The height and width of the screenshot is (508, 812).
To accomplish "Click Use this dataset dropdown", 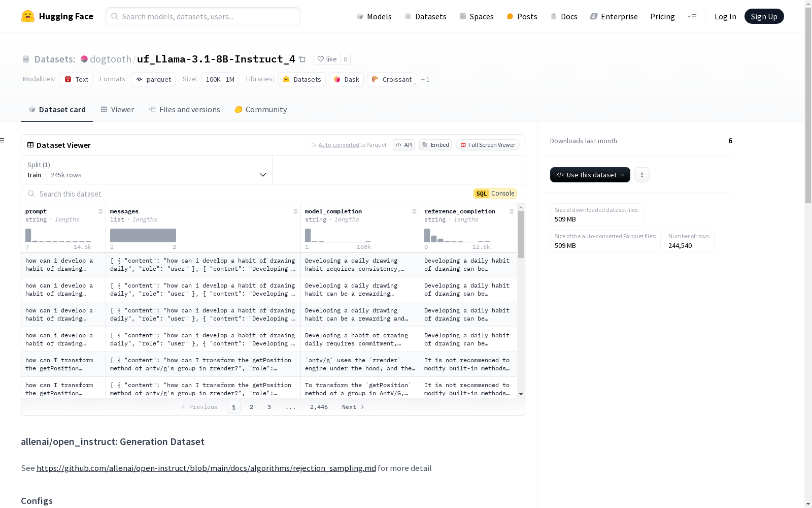I will [x=590, y=175].
